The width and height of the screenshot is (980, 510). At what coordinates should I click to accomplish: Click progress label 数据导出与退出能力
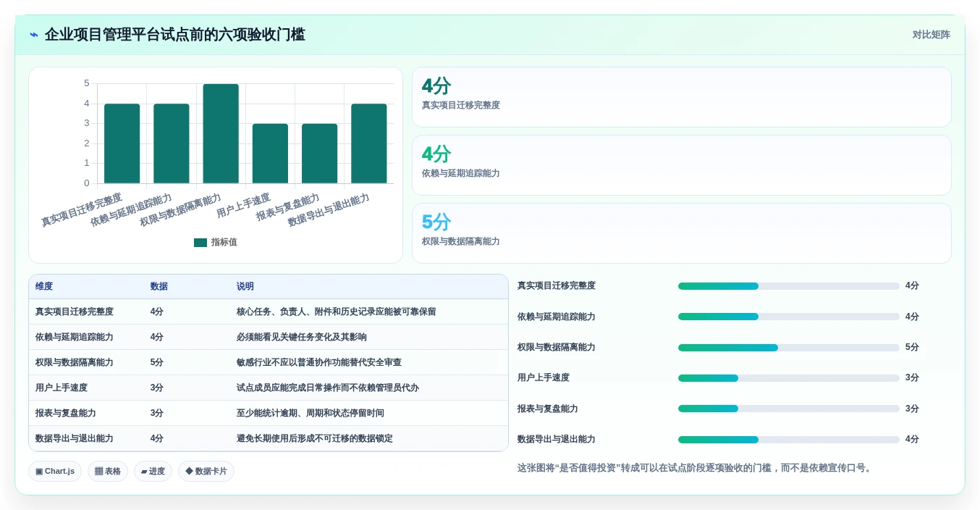tap(557, 439)
